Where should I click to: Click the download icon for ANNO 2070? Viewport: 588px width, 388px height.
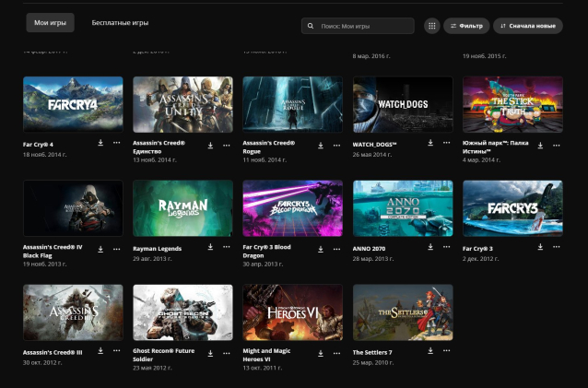[430, 247]
